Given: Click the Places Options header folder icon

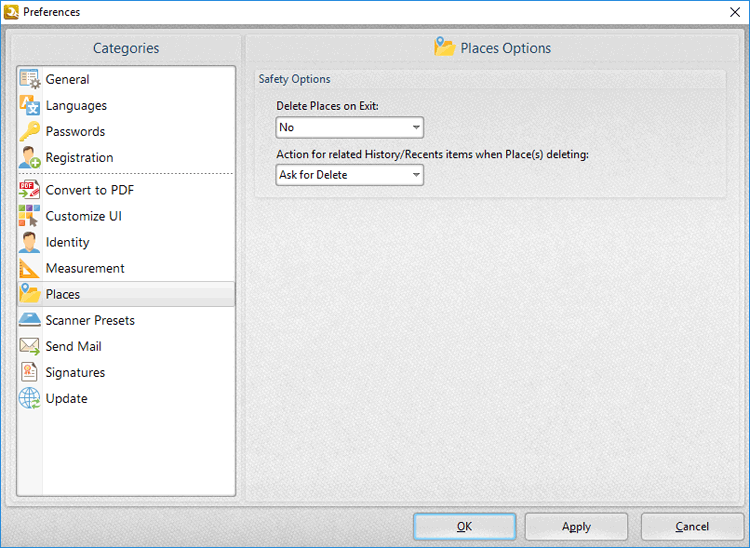Looking at the screenshot, I should [x=444, y=47].
